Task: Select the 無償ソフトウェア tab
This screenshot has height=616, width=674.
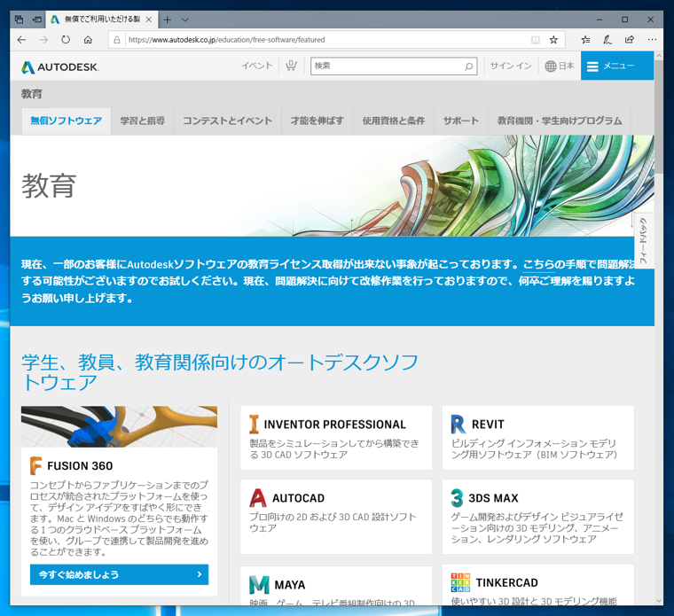Action: click(x=67, y=121)
